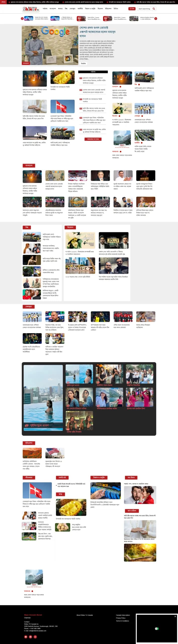Click red বাংলাদেশ section header tag

point(29,166)
